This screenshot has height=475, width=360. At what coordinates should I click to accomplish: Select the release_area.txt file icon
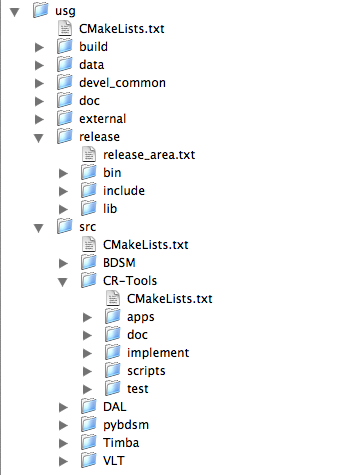click(x=89, y=154)
